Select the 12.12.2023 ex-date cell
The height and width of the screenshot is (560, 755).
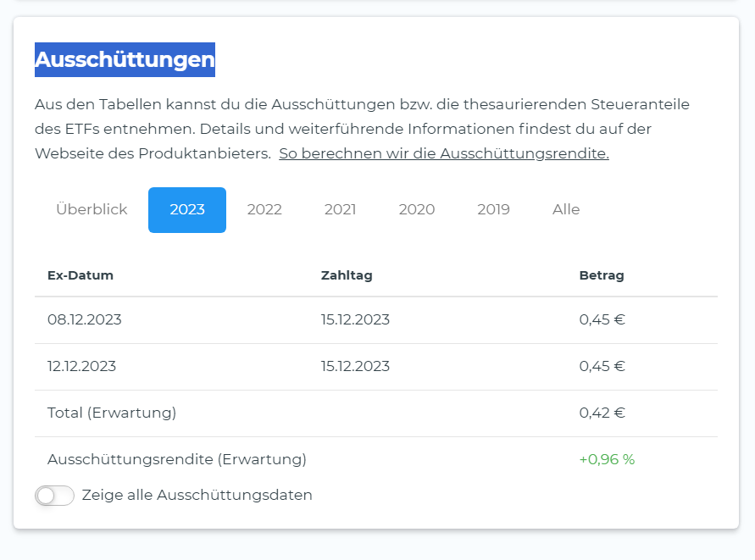(82, 367)
